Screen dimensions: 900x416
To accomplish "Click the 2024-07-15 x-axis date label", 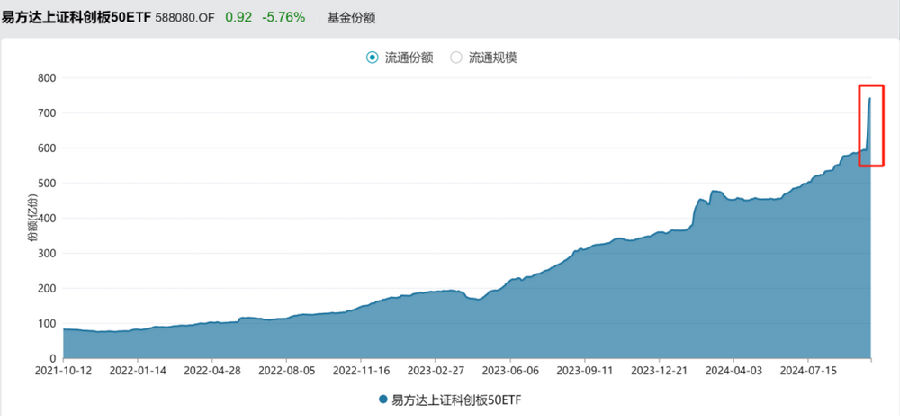I will [808, 370].
